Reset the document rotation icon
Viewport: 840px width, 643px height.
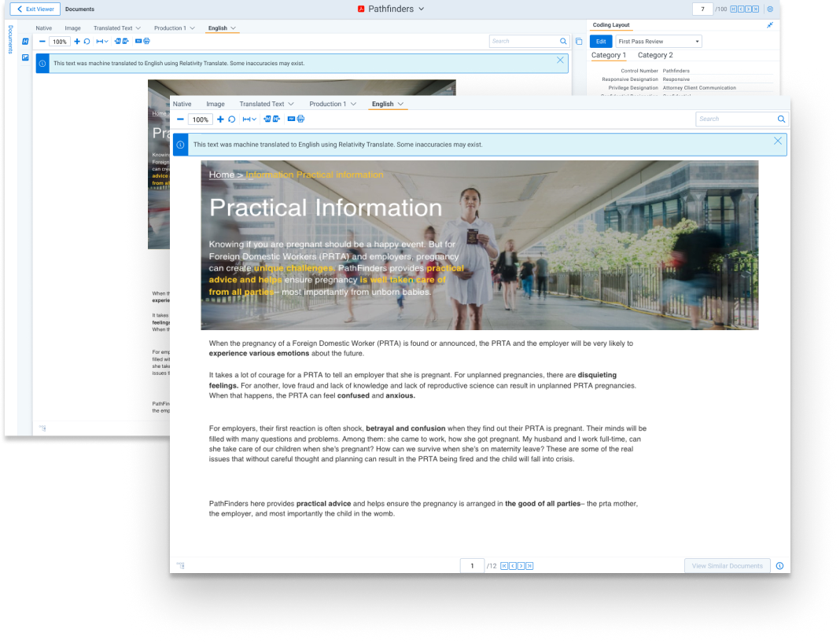232,119
